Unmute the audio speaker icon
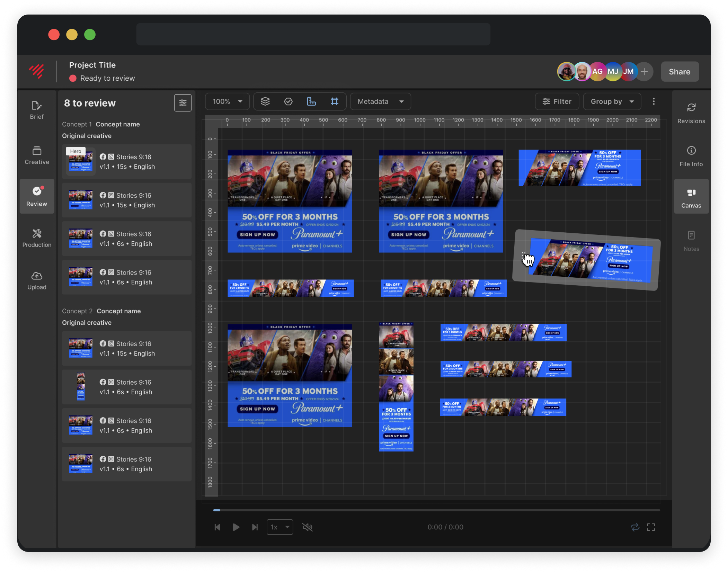The image size is (728, 572). pos(307,527)
